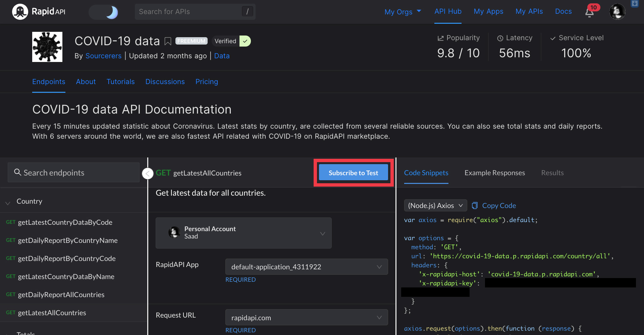Click the slash shortcut key hint
The height and width of the screenshot is (335, 644).
pos(247,12)
